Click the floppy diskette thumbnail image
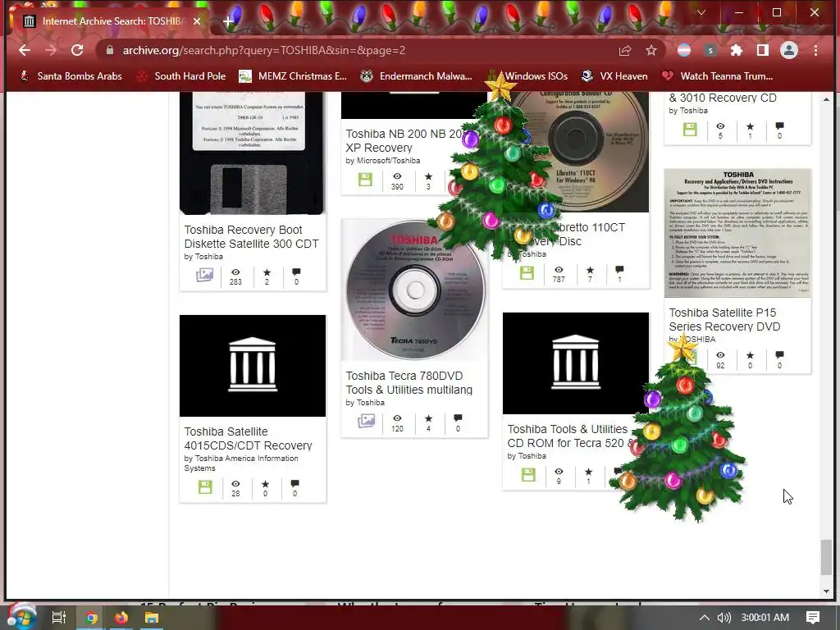 [x=253, y=153]
